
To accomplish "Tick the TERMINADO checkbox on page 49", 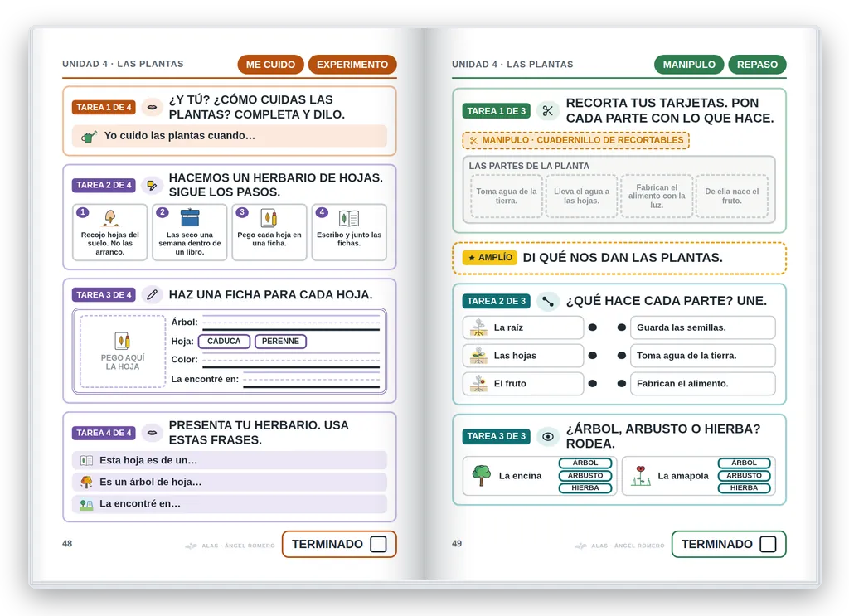I will tap(768, 544).
